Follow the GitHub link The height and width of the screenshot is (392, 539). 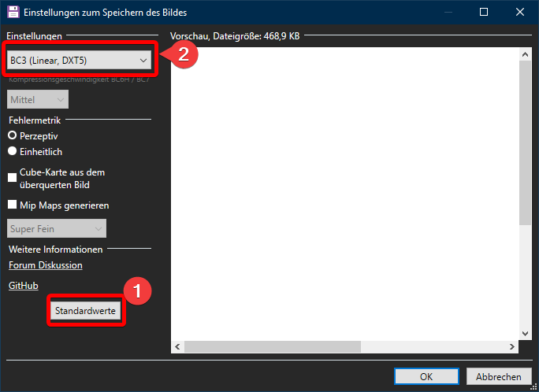pyautogui.click(x=23, y=286)
